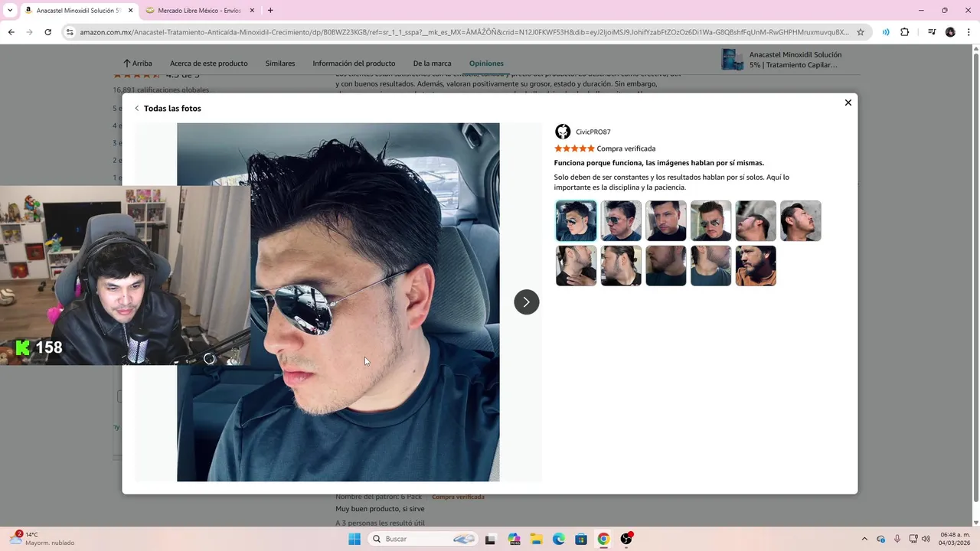980x551 pixels.
Task: Open File Explorer from taskbar
Action: pyautogui.click(x=536, y=539)
